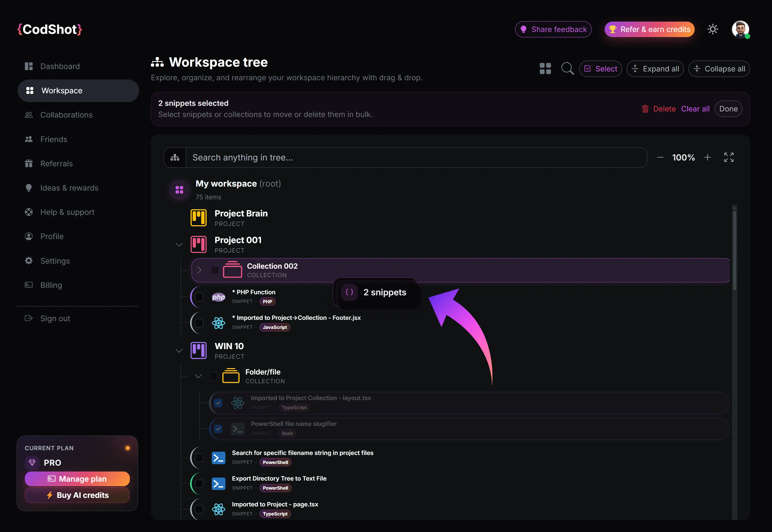Check the Imported to Project page.tsx checkbox
This screenshot has height=532, width=772.
tap(199, 509)
